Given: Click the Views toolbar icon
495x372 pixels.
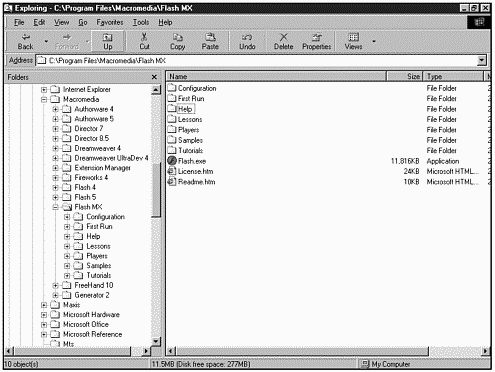Looking at the screenshot, I should coord(353,37).
